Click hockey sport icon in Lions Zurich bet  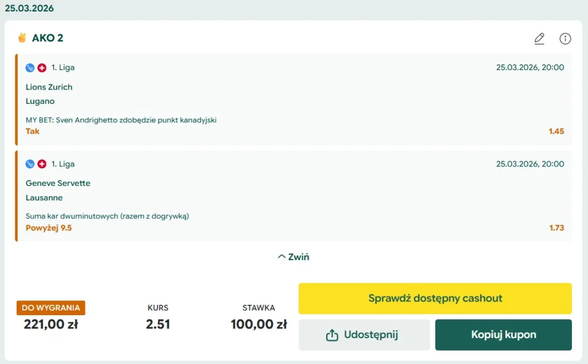[x=30, y=68]
